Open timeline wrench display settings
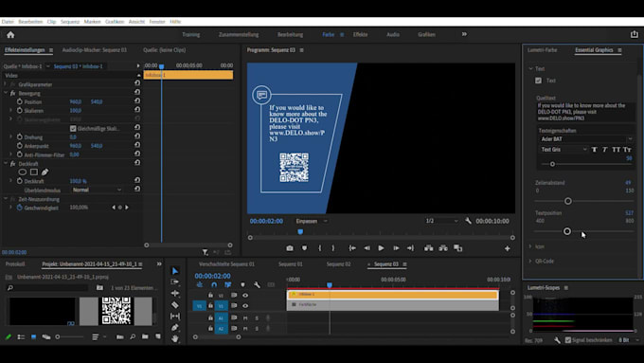The height and width of the screenshot is (363, 644). pyautogui.click(x=257, y=284)
